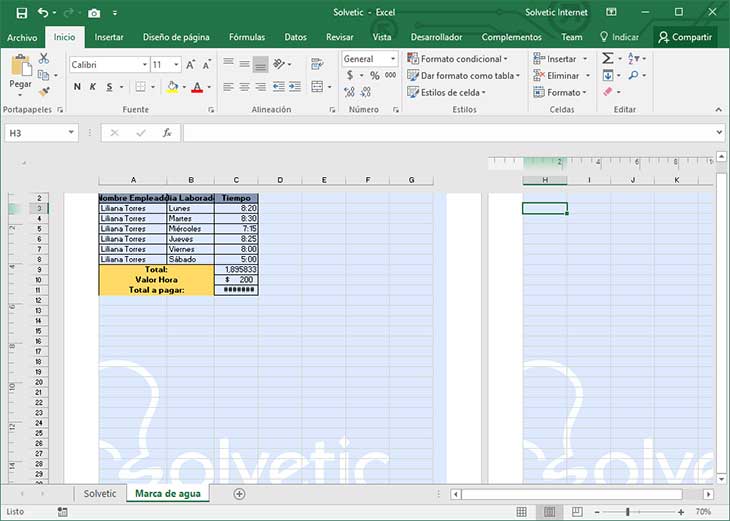Click the Undo arrow icon
The height and width of the screenshot is (521, 730).
(43, 13)
